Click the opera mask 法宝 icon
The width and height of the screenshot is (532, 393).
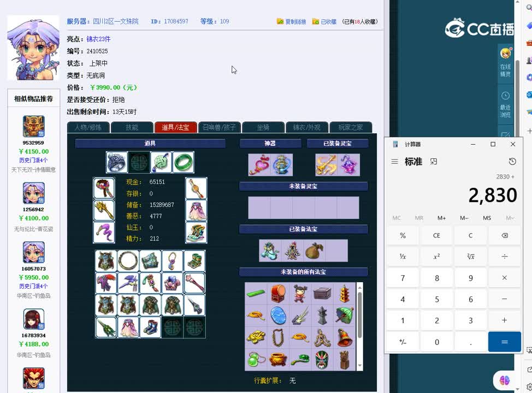coord(322,359)
